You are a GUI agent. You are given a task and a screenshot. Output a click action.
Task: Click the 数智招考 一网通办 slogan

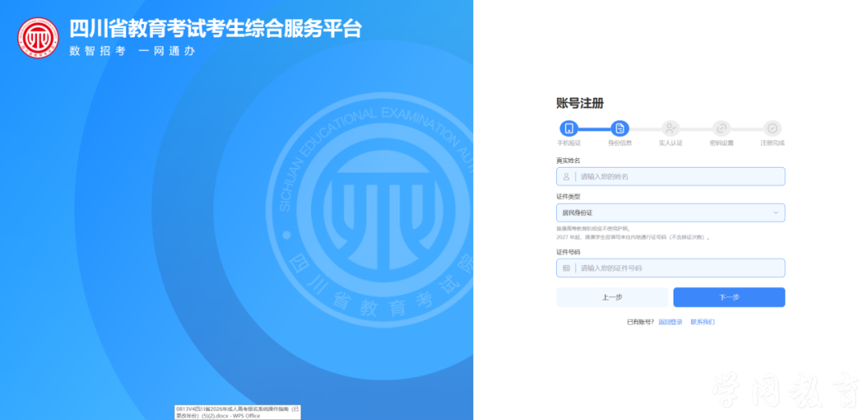133,51
